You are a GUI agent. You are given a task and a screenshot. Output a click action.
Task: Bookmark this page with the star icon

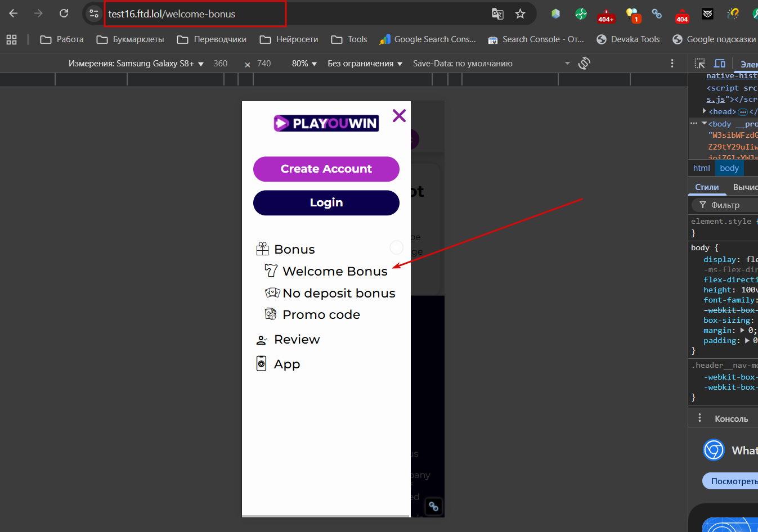tap(520, 14)
